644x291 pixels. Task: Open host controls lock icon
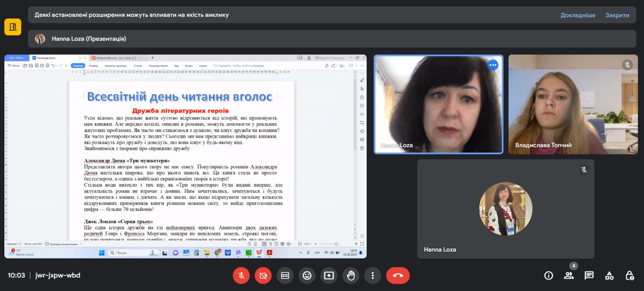(630, 275)
